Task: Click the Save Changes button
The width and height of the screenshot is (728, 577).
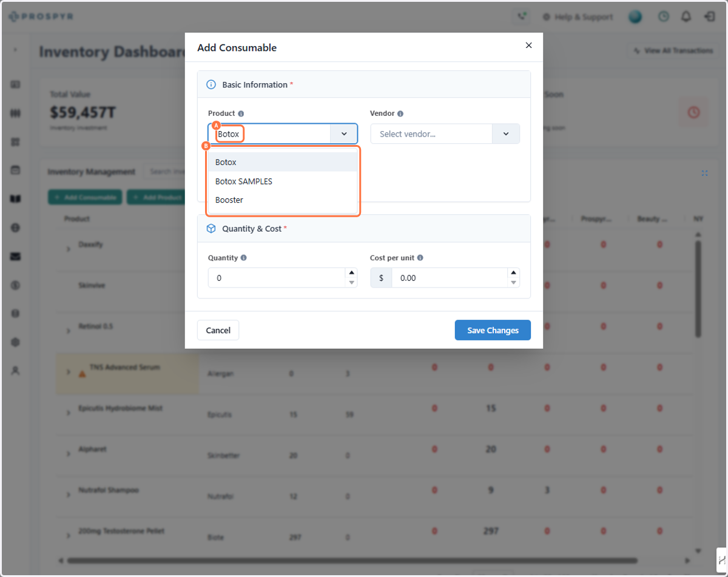Action: (x=493, y=330)
